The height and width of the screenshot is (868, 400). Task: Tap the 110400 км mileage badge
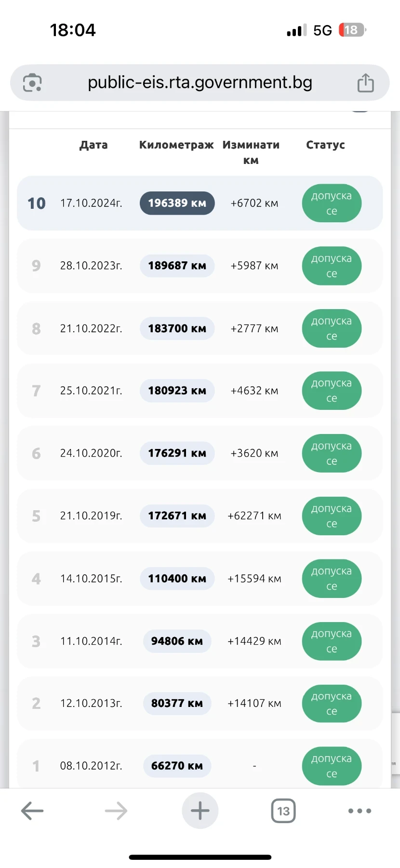177,578
